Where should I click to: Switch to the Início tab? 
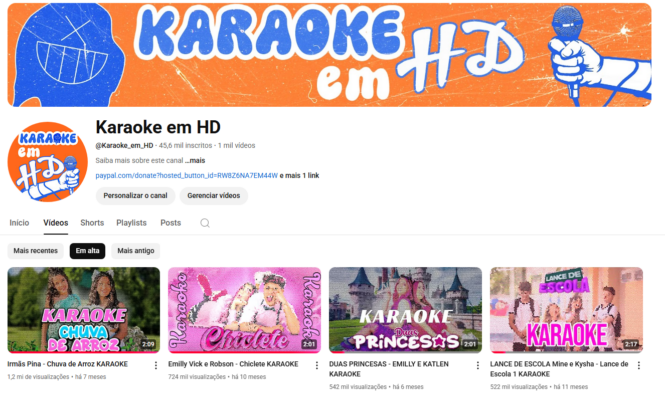click(19, 223)
